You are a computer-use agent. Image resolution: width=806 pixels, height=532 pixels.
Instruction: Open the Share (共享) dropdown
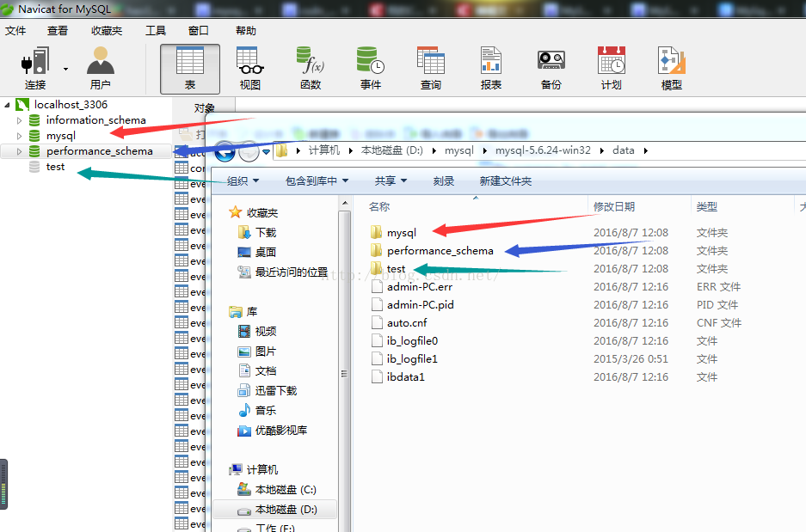(391, 180)
